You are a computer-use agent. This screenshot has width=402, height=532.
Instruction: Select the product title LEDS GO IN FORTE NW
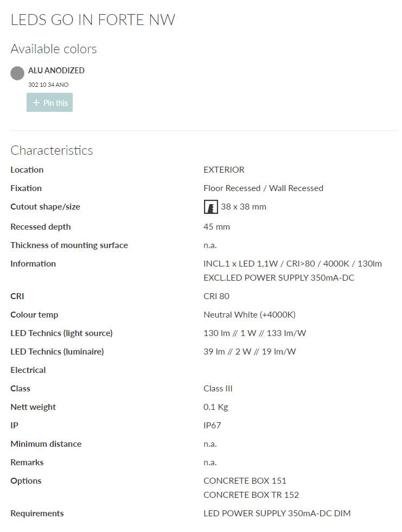click(x=93, y=20)
